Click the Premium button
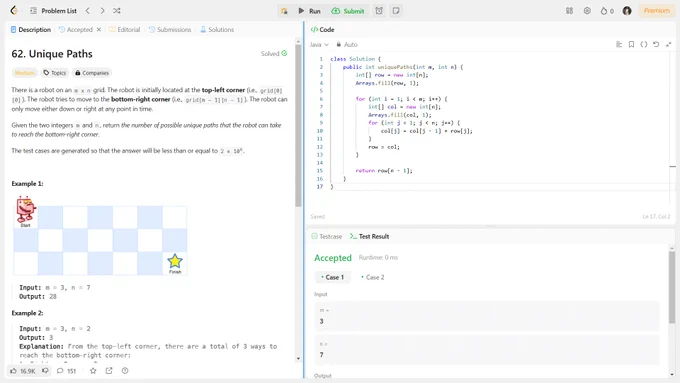Screen dimensions: 680x383 click(x=656, y=11)
